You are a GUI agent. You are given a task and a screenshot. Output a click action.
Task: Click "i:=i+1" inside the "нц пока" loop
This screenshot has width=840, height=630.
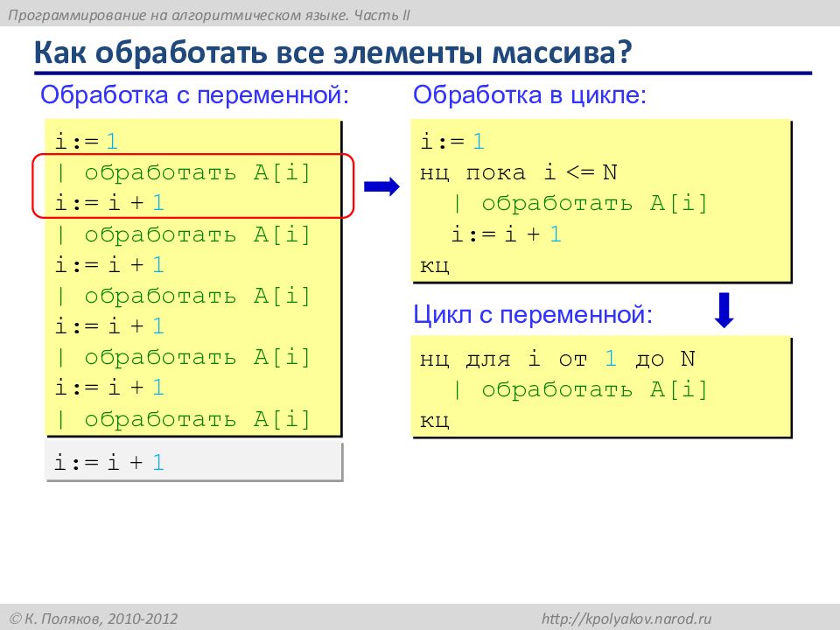pyautogui.click(x=507, y=234)
